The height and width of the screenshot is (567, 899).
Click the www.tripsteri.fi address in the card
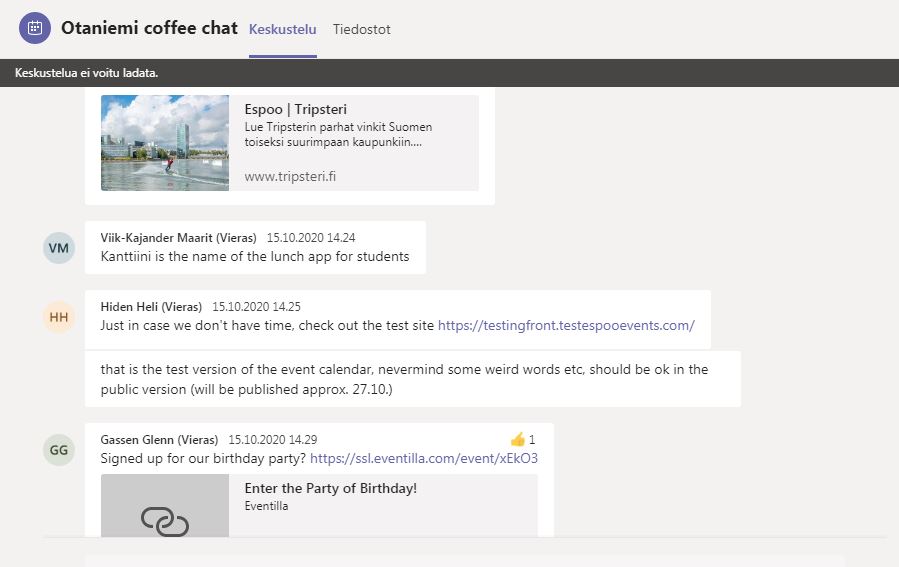(x=290, y=176)
